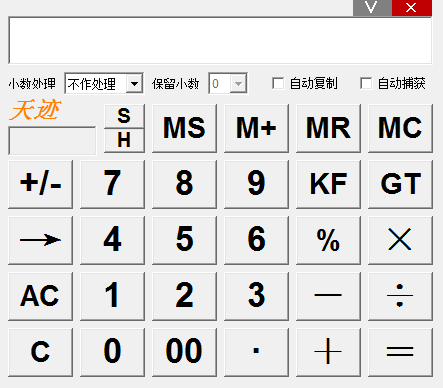Image resolution: width=443 pixels, height=388 pixels.
Task: Click the double zero 00 key
Action: (184, 352)
